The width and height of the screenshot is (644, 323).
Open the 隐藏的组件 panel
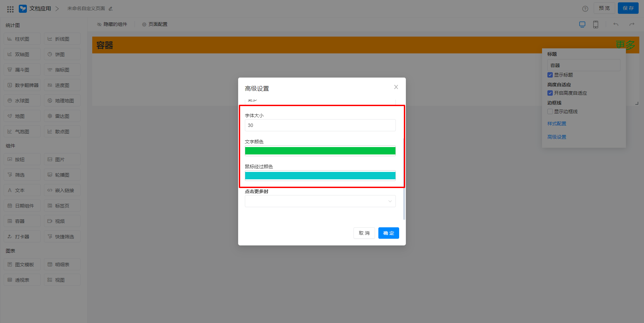[112, 25]
